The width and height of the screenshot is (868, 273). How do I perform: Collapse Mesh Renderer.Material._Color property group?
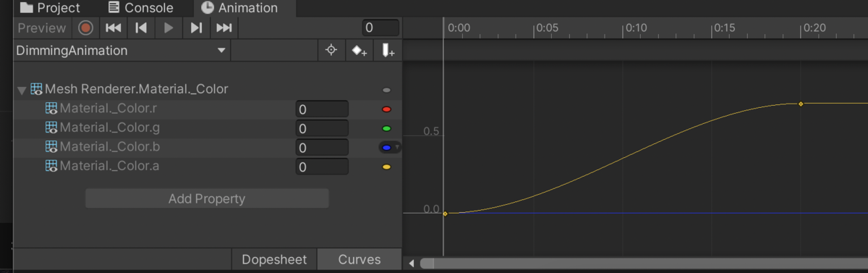22,91
